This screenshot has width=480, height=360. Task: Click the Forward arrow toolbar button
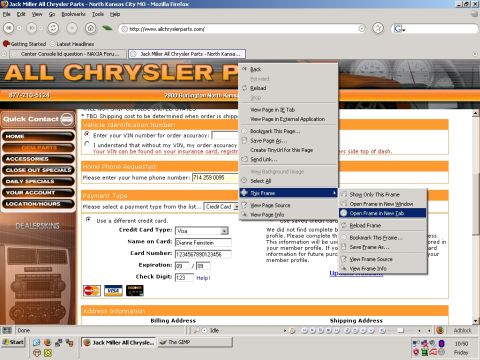(32, 28)
